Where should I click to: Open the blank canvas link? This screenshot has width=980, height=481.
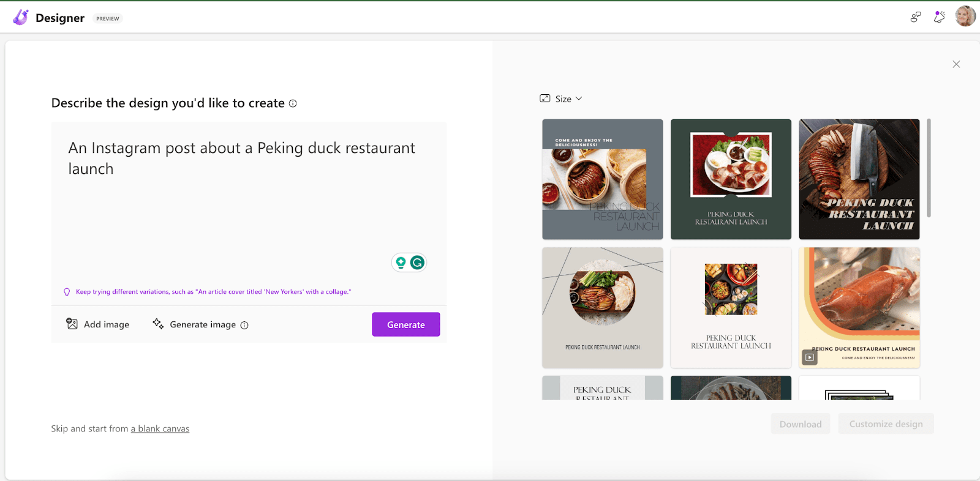(x=160, y=429)
